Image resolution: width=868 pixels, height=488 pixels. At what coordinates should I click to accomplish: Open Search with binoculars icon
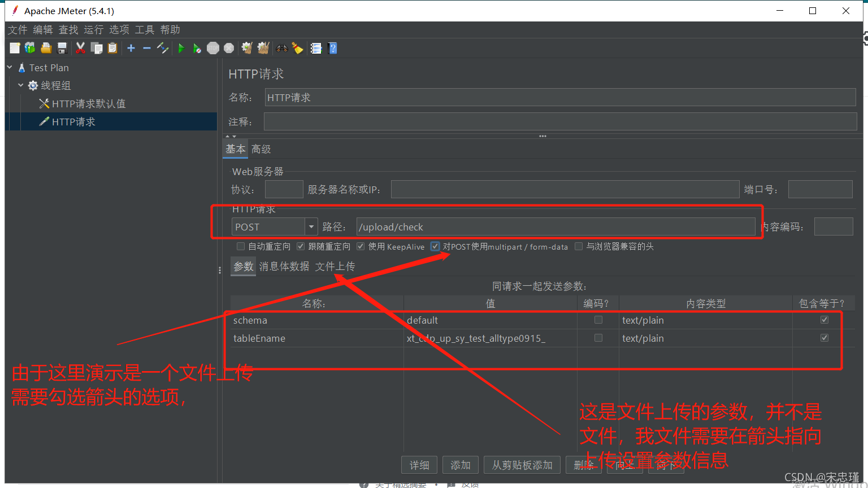click(281, 48)
